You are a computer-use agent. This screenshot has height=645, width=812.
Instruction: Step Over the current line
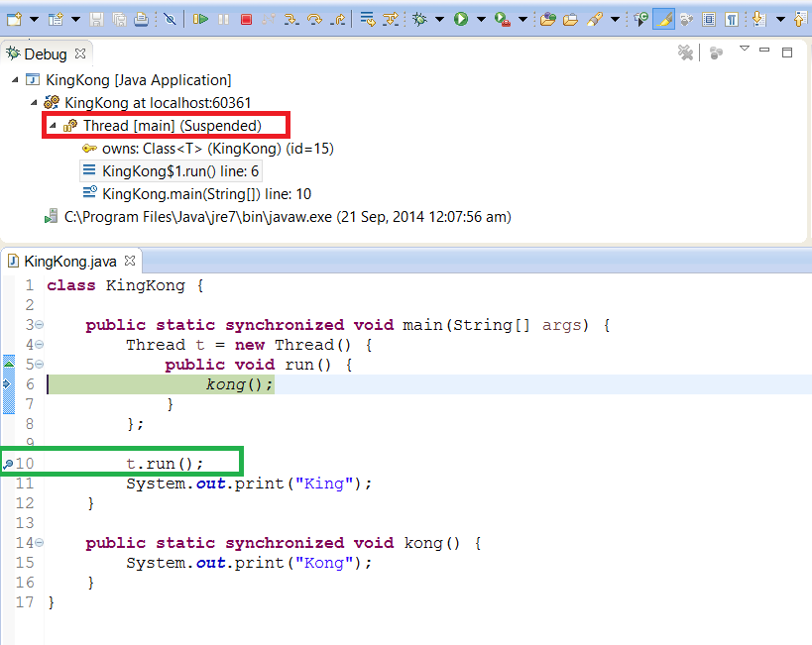pos(315,17)
